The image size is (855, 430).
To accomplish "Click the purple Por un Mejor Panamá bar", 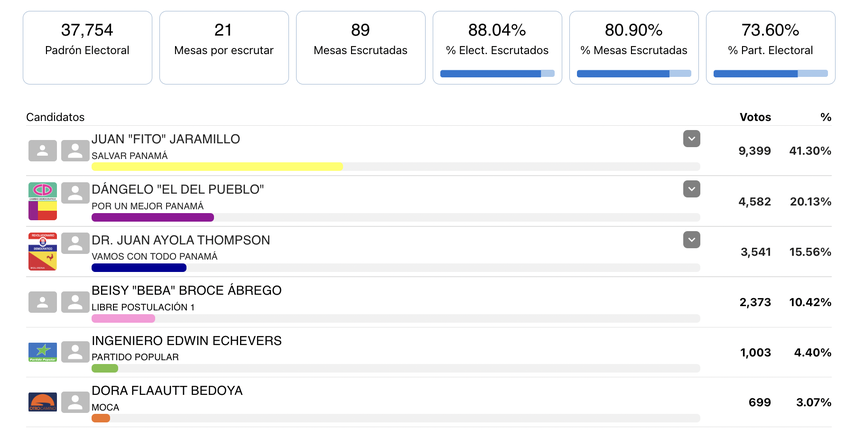I will [152, 217].
